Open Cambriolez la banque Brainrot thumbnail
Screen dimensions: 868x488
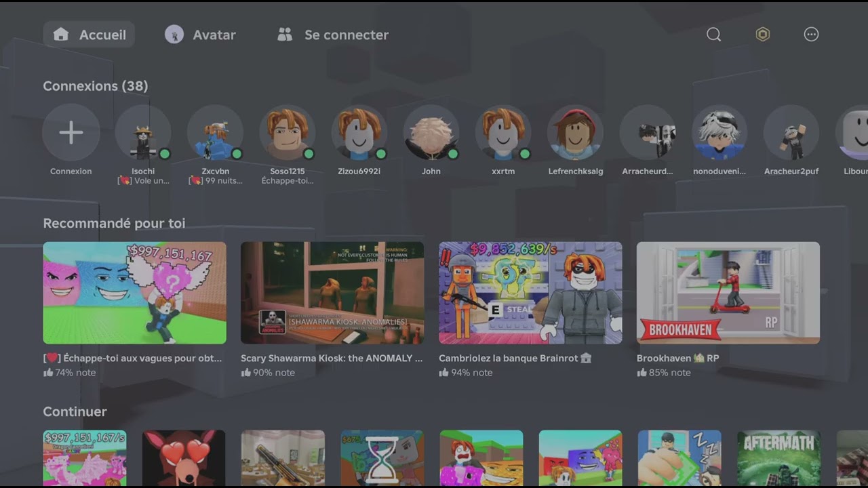tap(530, 293)
